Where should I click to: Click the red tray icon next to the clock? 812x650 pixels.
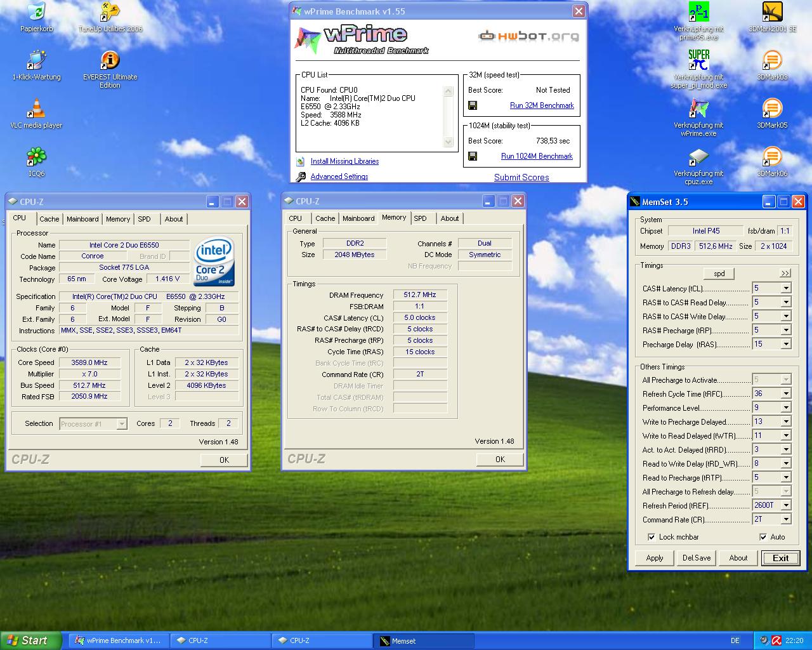[776, 640]
